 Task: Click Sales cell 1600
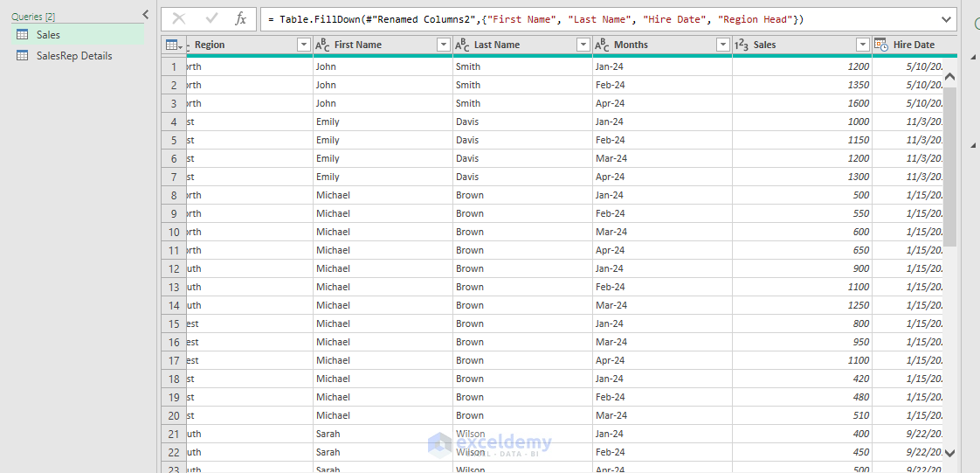[802, 103]
